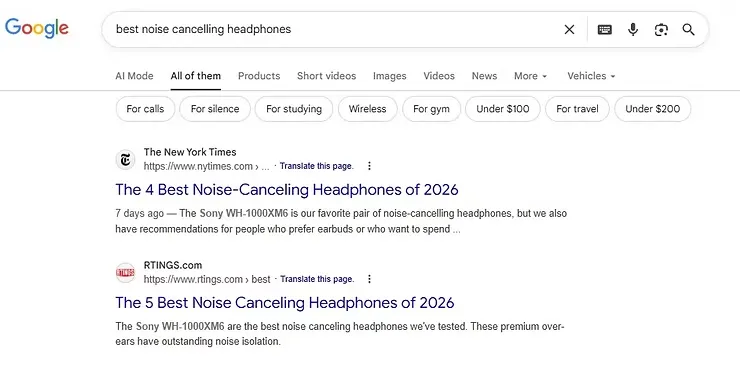Screen dimensions: 740x366
Task: Open three-dot menu for New York Times result
Action: [370, 166]
